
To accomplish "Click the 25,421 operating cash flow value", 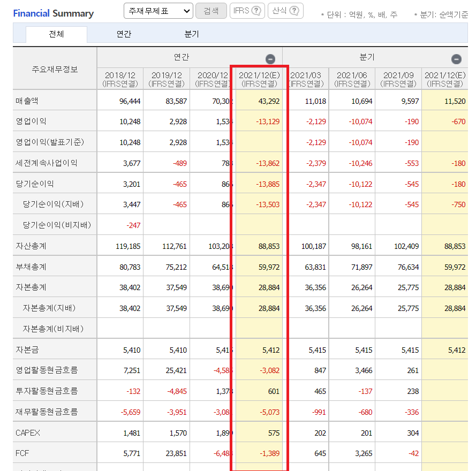I will 176,370.
